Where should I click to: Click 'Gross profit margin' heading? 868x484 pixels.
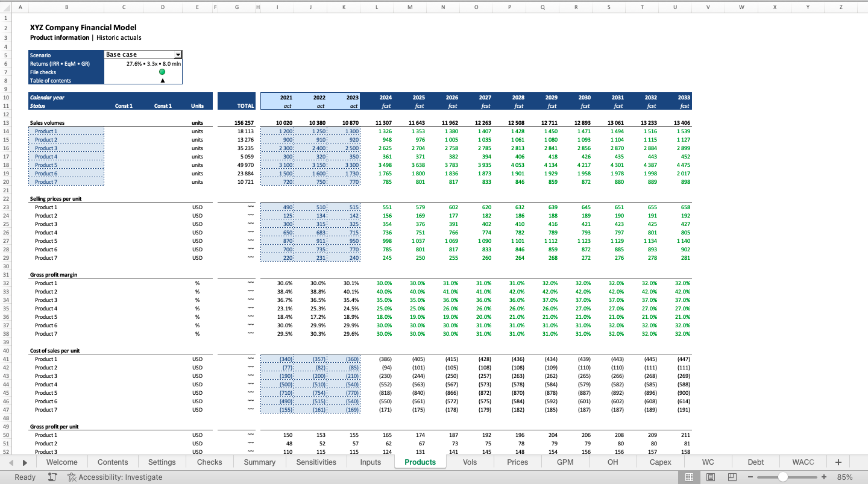[x=54, y=274]
